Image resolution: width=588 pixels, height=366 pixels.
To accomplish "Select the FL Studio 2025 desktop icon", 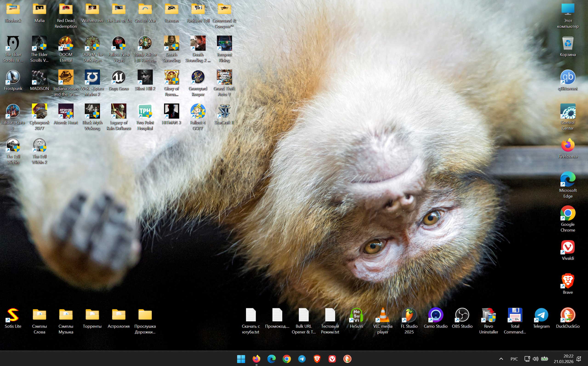I will point(409,315).
